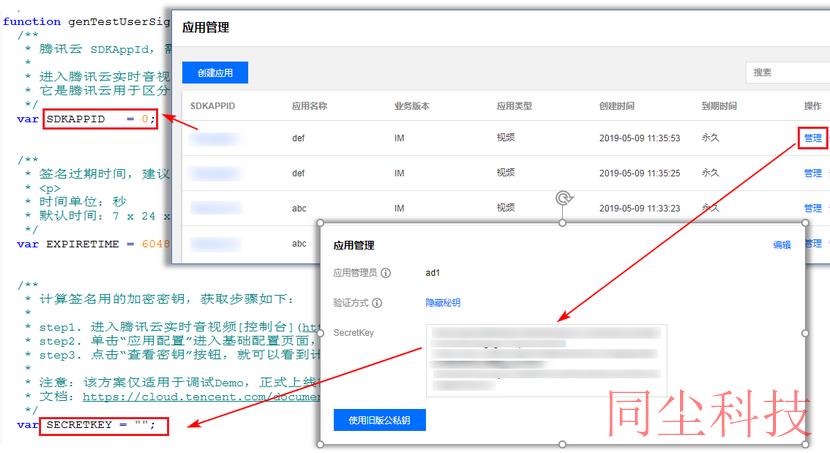Click 视频 in the 11:33:23 row

[x=506, y=207]
